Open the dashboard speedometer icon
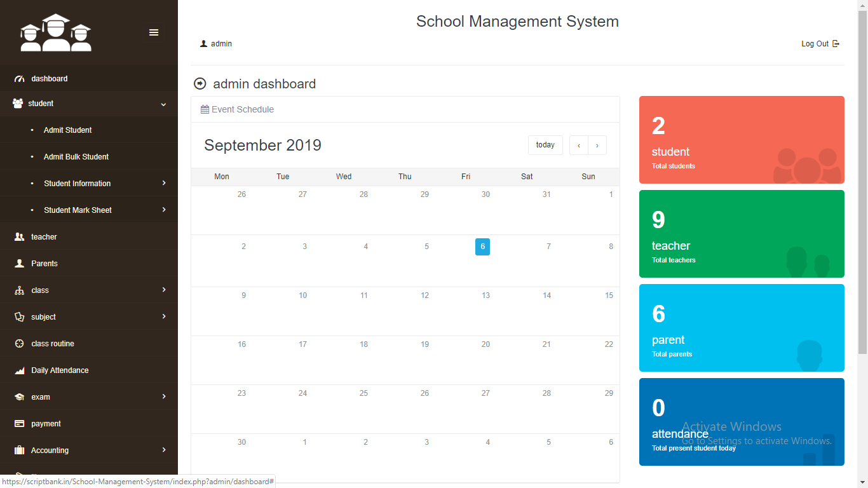868x488 pixels. click(19, 79)
